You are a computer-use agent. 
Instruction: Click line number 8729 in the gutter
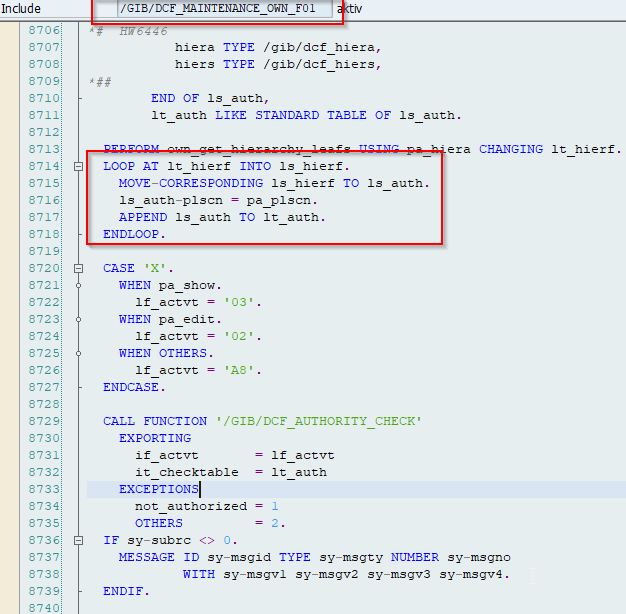45,421
